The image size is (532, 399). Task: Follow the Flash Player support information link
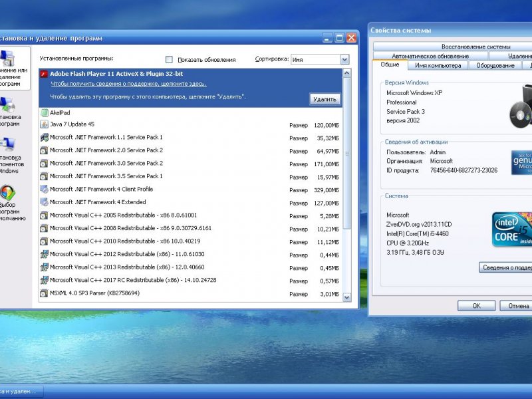[128, 84]
